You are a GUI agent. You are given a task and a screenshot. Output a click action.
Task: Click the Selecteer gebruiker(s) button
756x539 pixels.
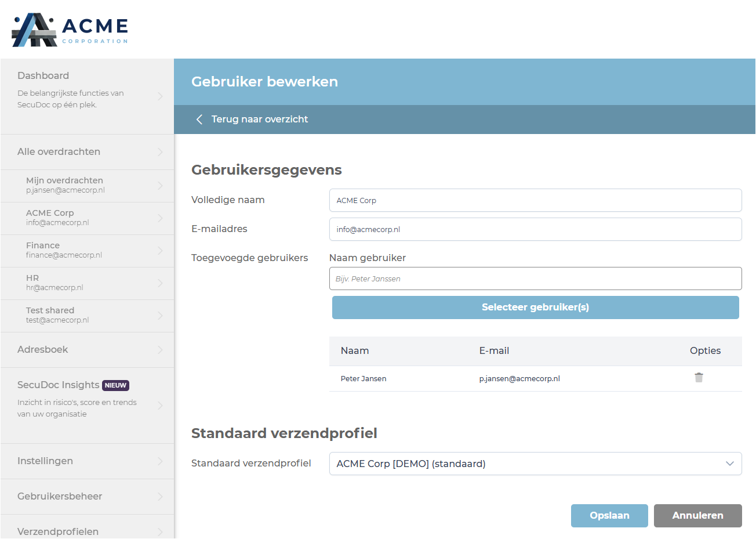(x=535, y=308)
